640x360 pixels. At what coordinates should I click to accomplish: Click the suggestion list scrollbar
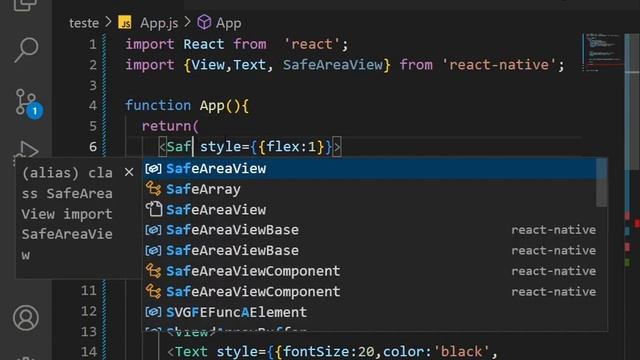point(602,183)
